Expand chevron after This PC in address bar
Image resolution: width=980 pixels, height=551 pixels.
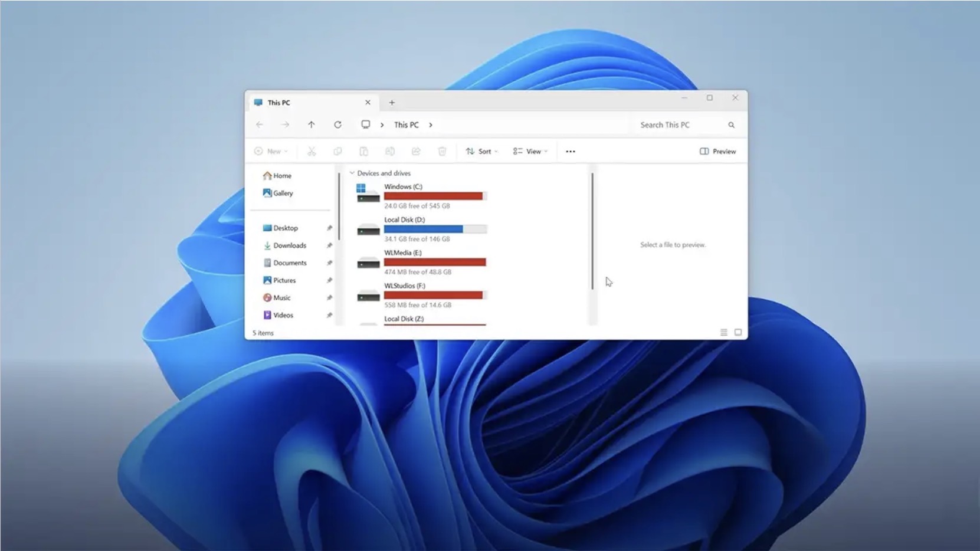pyautogui.click(x=431, y=125)
